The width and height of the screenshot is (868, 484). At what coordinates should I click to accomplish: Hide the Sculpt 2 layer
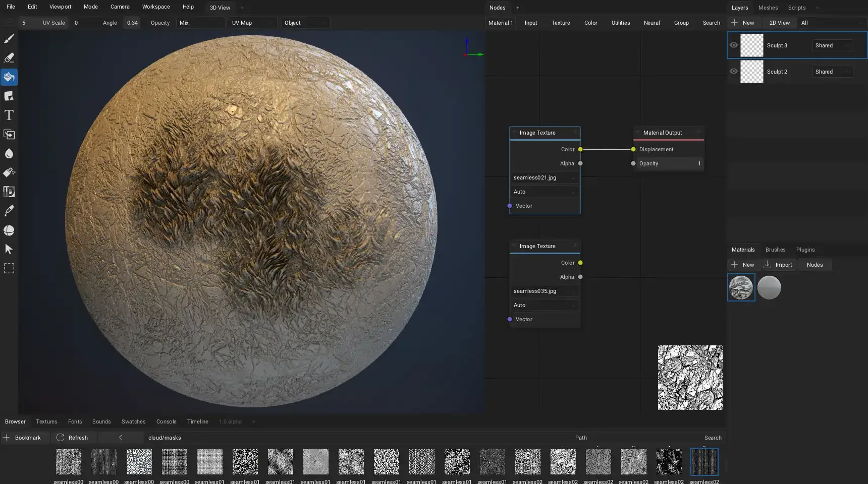pos(734,72)
